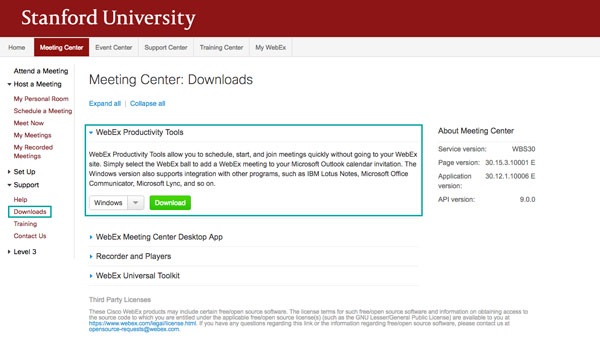The width and height of the screenshot is (600, 360).
Task: Switch to the Event Center tab
Action: click(x=114, y=47)
